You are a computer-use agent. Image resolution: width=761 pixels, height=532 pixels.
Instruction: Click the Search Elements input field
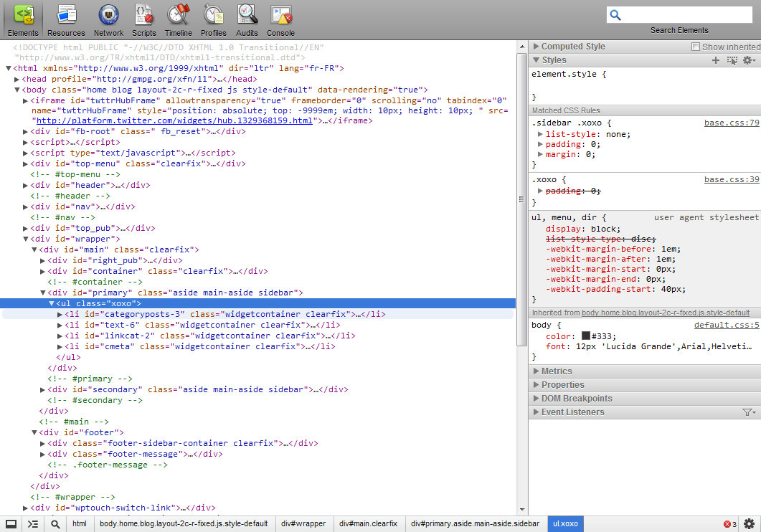pos(679,15)
